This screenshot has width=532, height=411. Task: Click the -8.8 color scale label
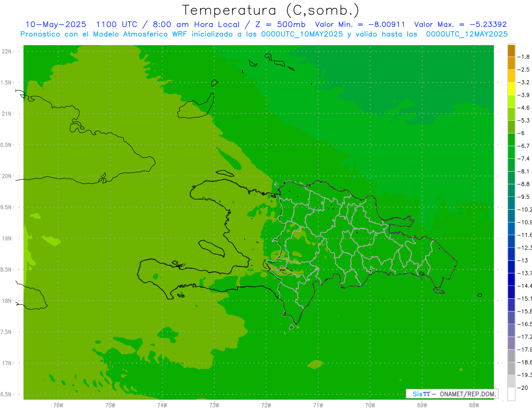(524, 184)
